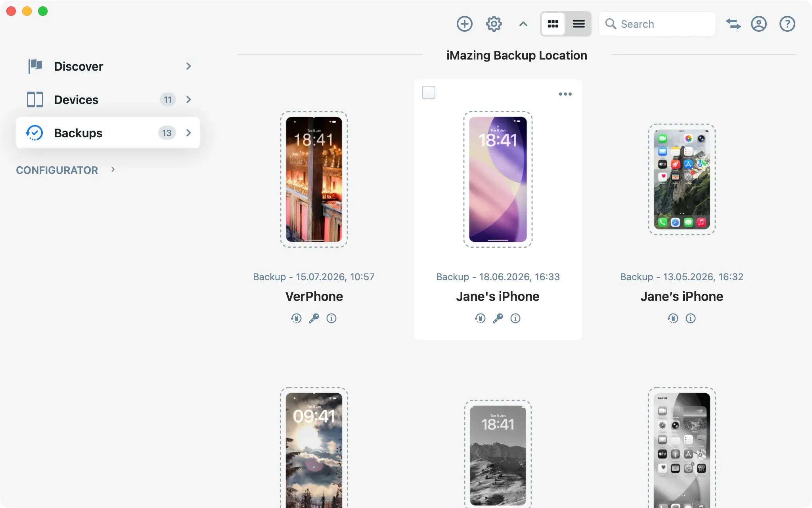Switch to list view

578,24
